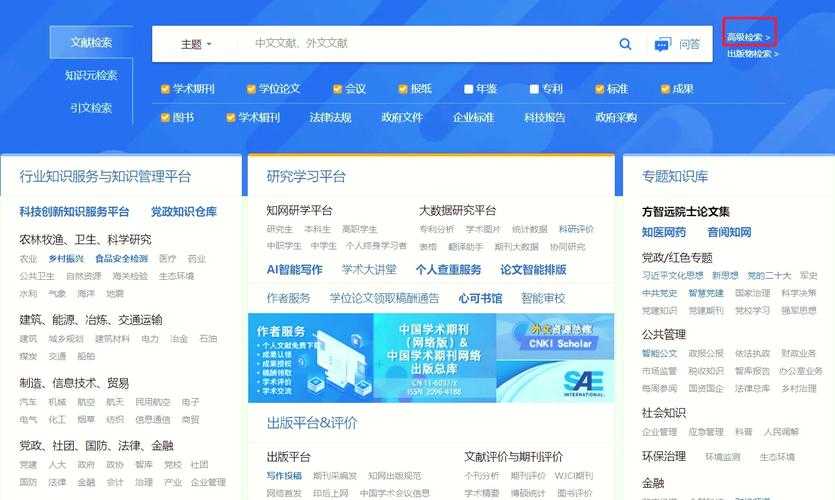This screenshot has width=835, height=500.
Task: Click the 乡村振兴 link
Action: pyautogui.click(x=66, y=259)
